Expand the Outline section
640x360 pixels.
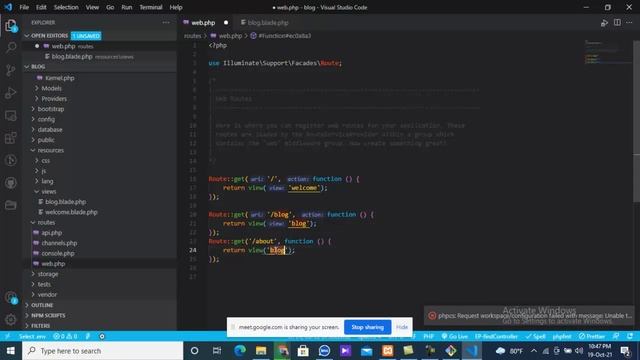pyautogui.click(x=42, y=305)
